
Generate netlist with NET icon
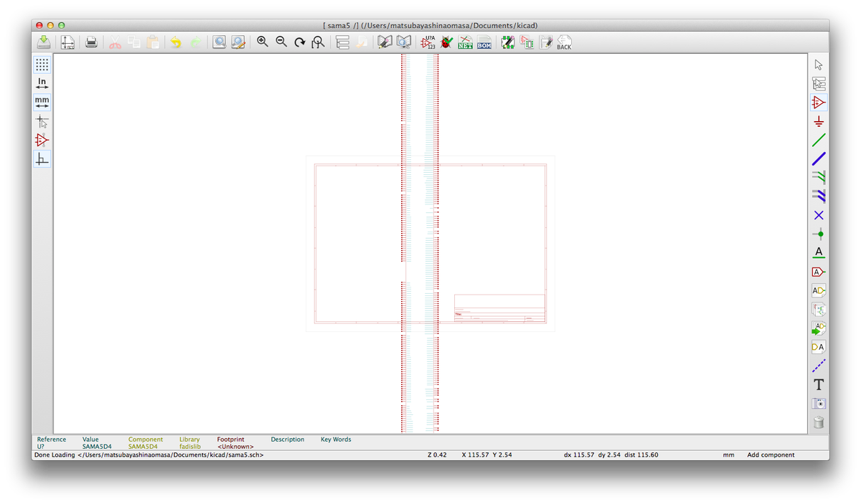[x=466, y=42]
